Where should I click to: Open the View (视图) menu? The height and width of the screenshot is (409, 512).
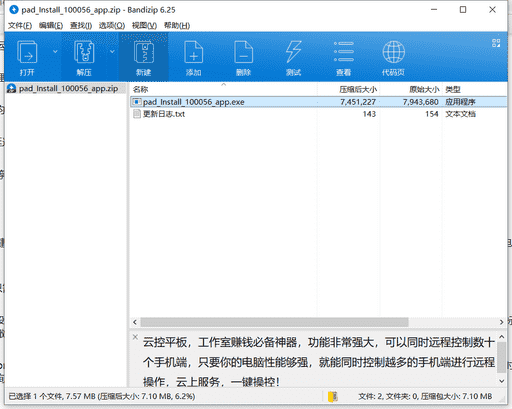coord(144,25)
